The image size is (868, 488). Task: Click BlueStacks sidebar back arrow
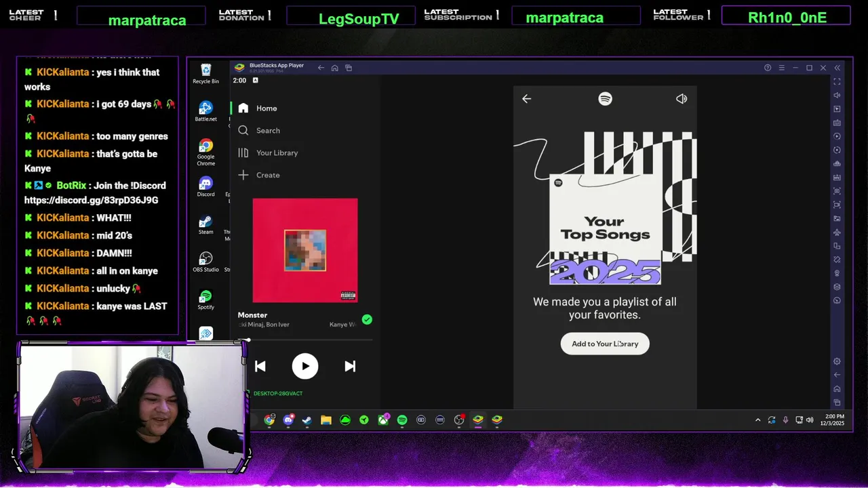pos(837,375)
